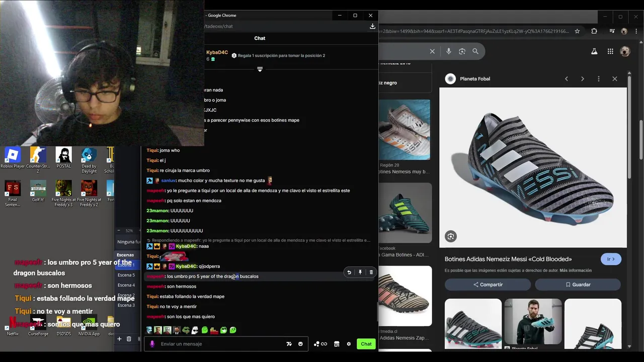Open Five Nights at Freddy's 2 shortcut
The width and height of the screenshot is (644, 362).
(89, 194)
